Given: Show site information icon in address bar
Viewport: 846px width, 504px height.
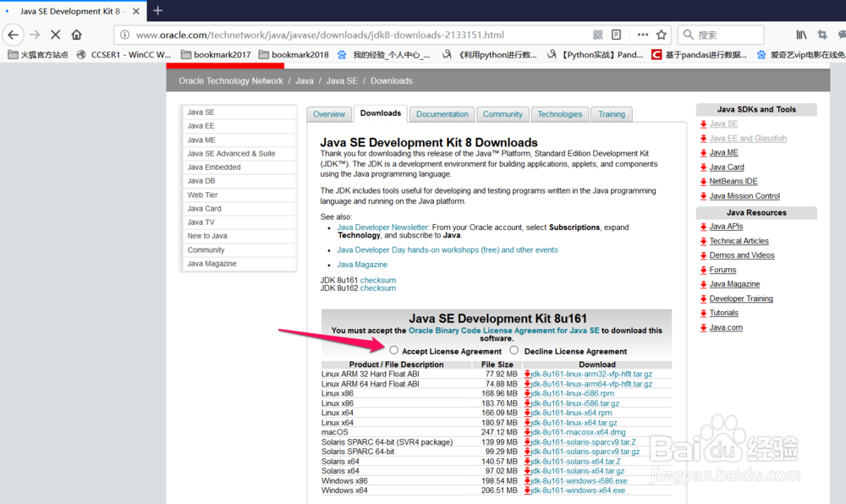Looking at the screenshot, I should 124,35.
